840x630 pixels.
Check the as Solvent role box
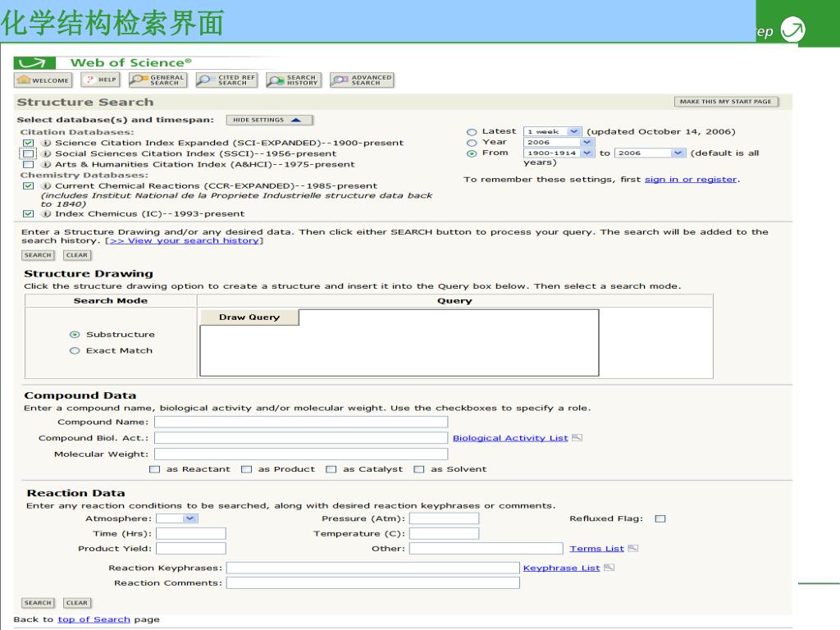tap(419, 469)
